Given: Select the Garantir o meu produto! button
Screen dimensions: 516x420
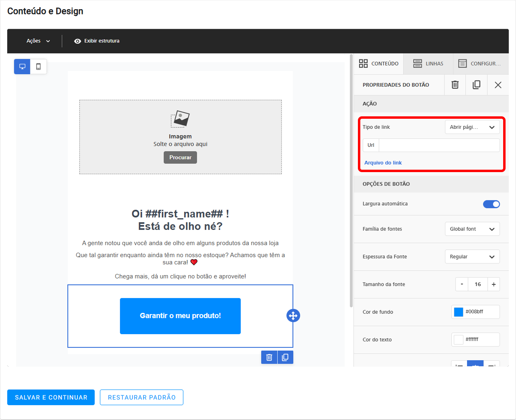Looking at the screenshot, I should tap(180, 316).
